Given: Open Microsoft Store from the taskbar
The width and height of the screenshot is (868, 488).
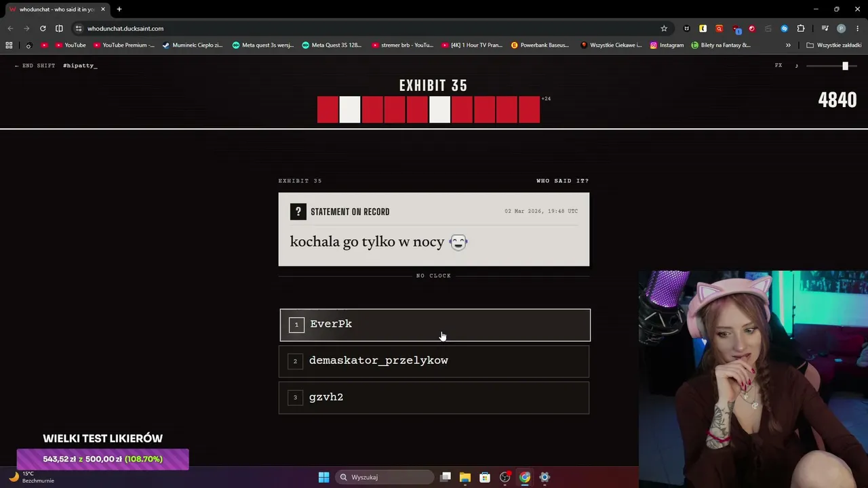Looking at the screenshot, I should tap(485, 477).
